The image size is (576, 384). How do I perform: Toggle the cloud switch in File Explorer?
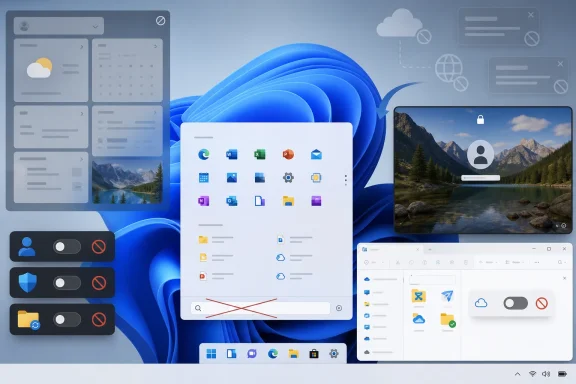click(516, 303)
